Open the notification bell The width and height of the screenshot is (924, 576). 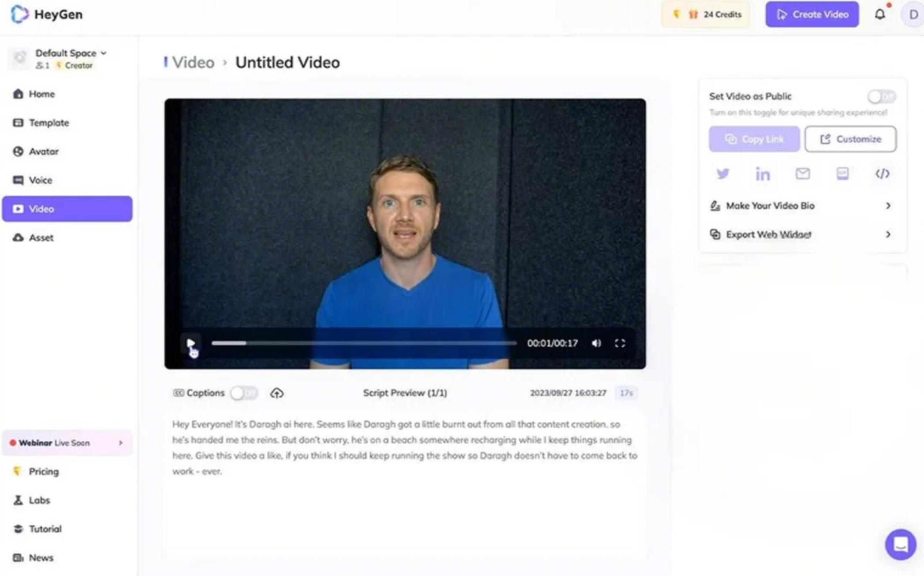click(880, 14)
